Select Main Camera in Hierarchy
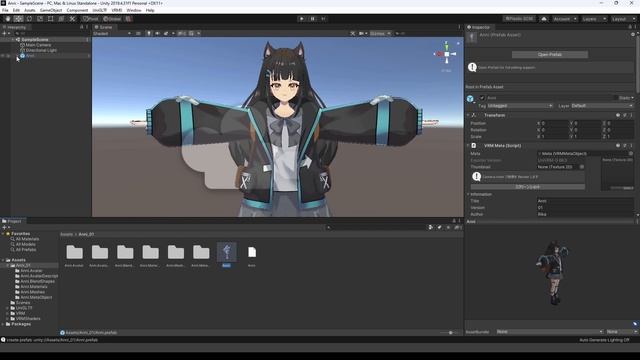Viewport: 640px width, 360px height. [x=38, y=45]
